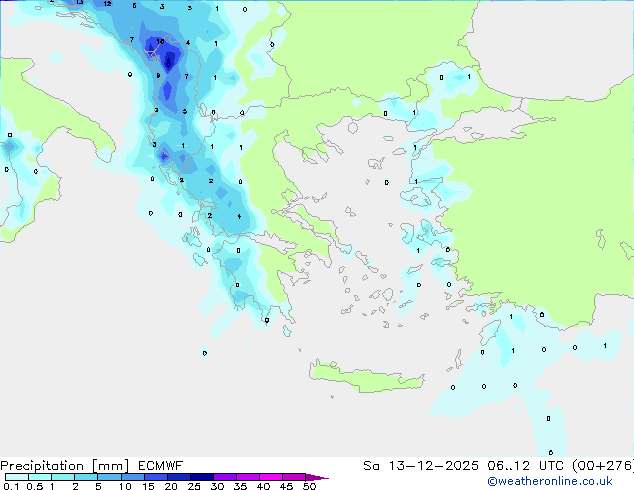Click the 'ECMWF' model label
Viewport: 634px width, 490px height.
161,466
